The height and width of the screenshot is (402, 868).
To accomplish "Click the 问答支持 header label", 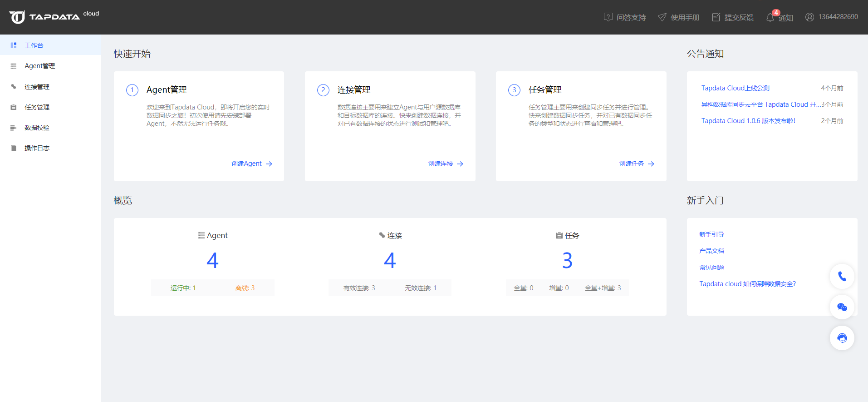I will pos(631,17).
